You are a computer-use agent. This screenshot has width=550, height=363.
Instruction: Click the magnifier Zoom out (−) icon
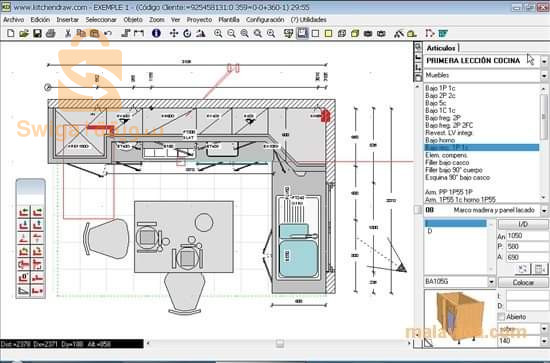point(231,33)
